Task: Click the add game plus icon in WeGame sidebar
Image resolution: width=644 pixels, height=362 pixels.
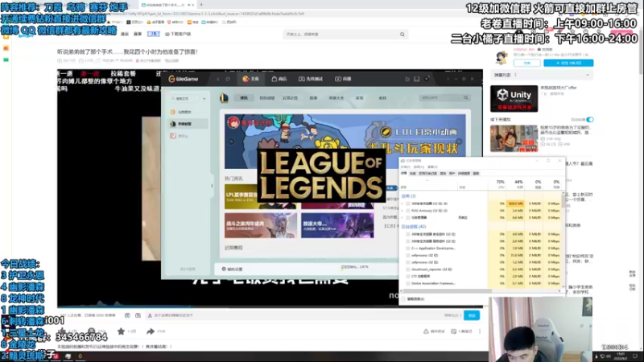Action: 204,98
